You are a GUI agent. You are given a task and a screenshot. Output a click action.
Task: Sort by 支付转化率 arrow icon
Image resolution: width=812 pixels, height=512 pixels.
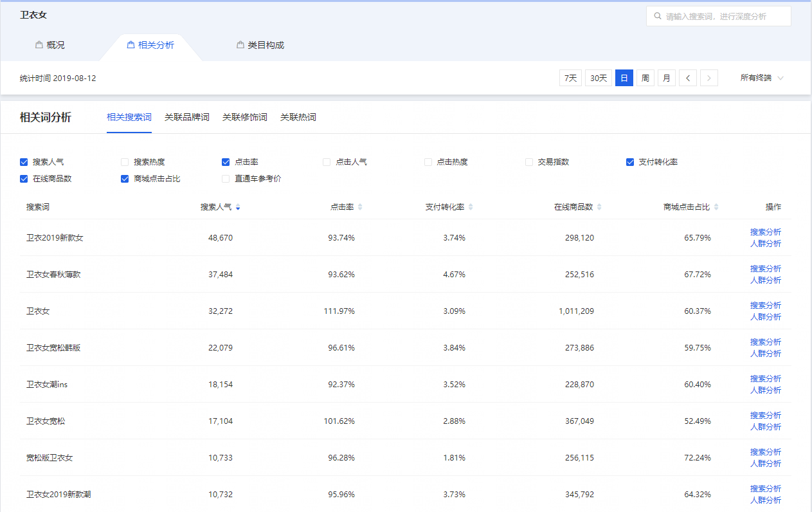471,207
